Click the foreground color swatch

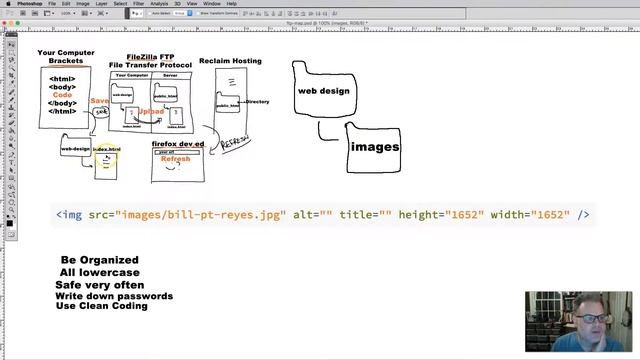point(10,223)
